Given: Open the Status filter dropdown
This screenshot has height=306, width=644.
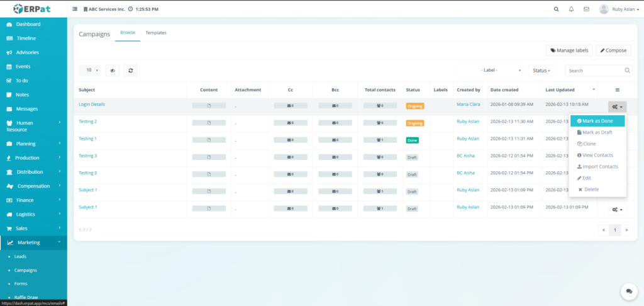Looking at the screenshot, I should (541, 71).
